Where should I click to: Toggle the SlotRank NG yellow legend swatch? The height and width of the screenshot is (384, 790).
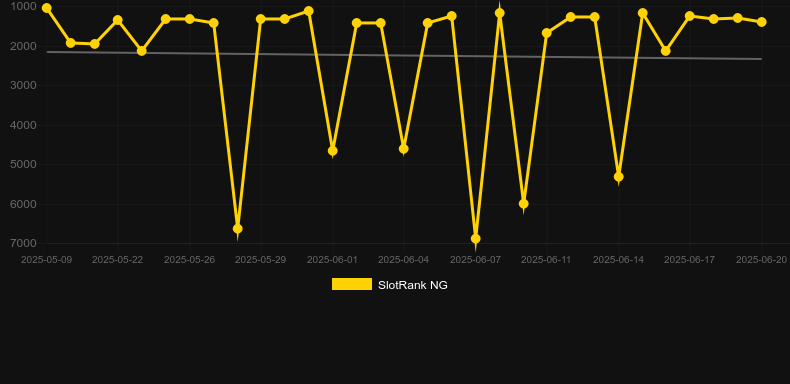click(x=352, y=284)
